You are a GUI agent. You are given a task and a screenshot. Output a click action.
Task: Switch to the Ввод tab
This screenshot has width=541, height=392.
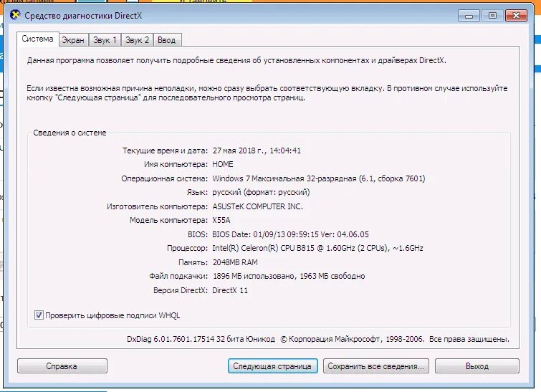pyautogui.click(x=167, y=40)
